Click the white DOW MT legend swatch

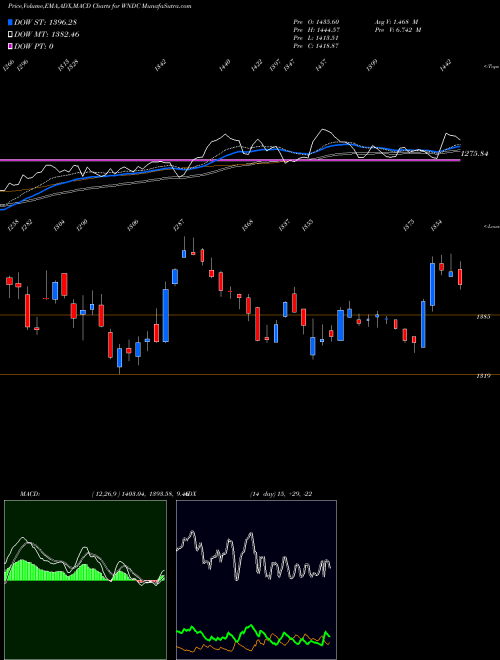click(10, 34)
